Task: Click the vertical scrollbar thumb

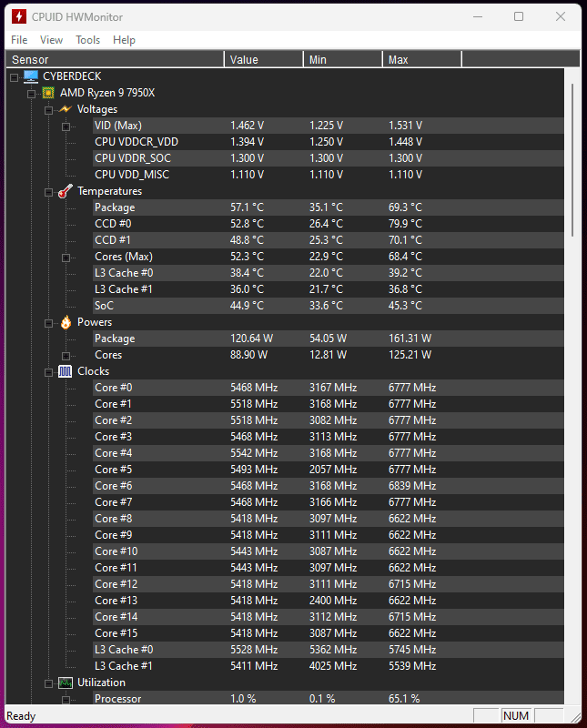Action: (x=572, y=160)
